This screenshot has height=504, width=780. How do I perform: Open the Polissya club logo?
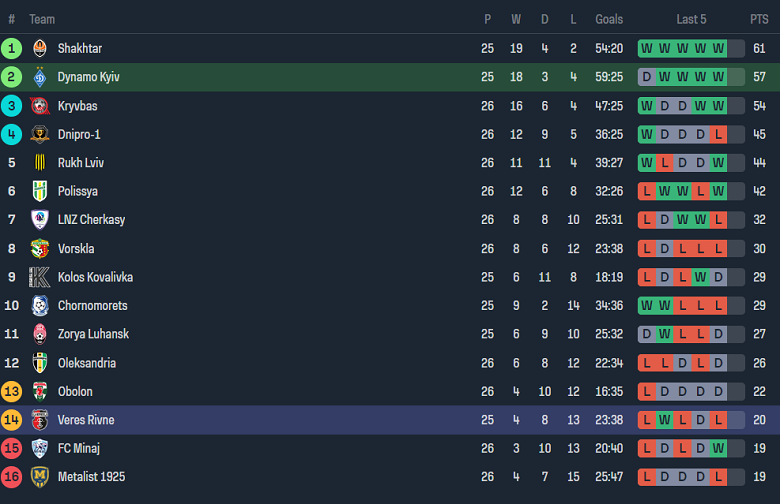point(40,191)
